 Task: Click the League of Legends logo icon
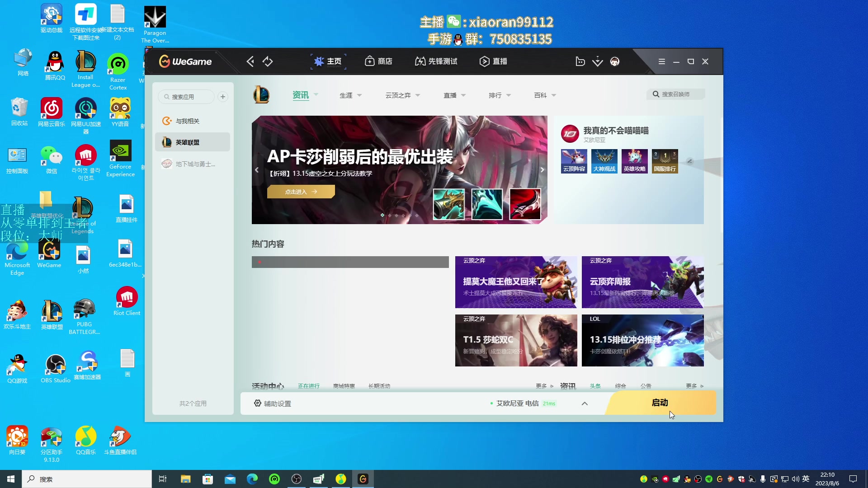point(261,95)
